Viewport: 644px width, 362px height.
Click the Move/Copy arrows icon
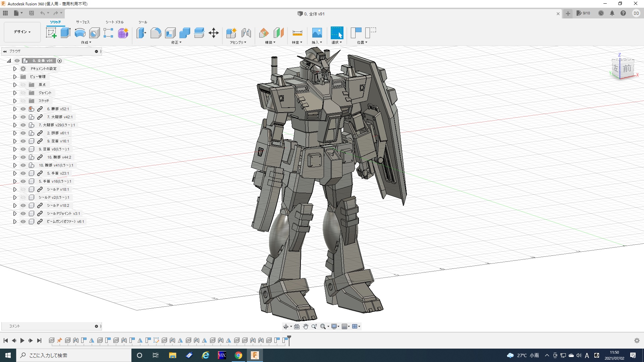(214, 33)
